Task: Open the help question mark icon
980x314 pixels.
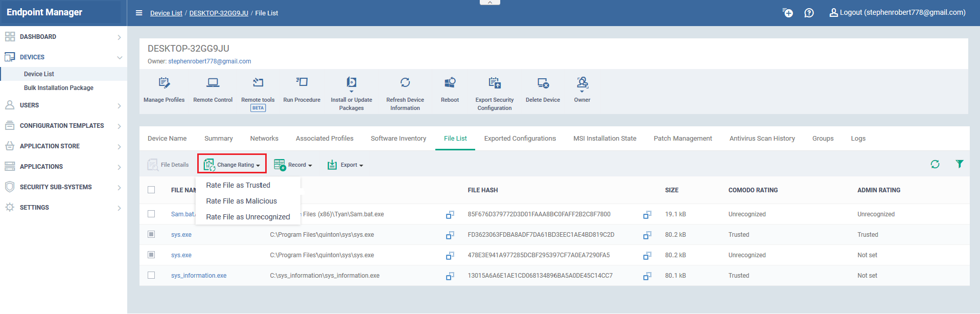Action: point(809,13)
